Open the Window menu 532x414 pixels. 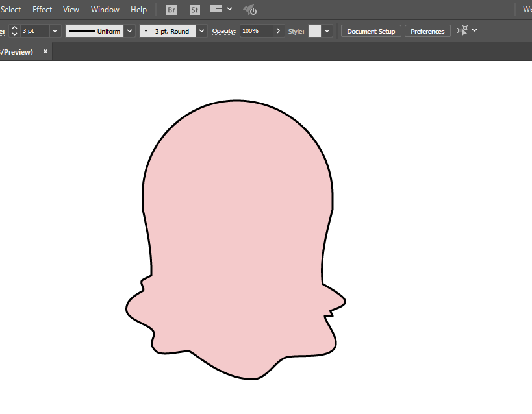[105, 10]
